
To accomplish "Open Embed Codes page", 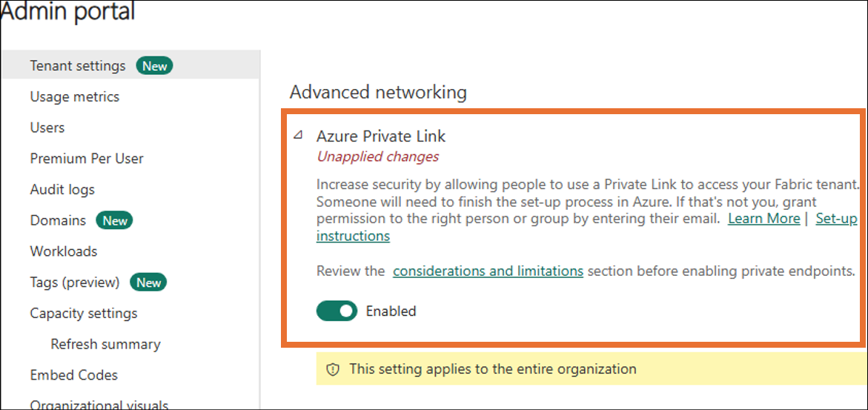I will pyautogui.click(x=74, y=375).
